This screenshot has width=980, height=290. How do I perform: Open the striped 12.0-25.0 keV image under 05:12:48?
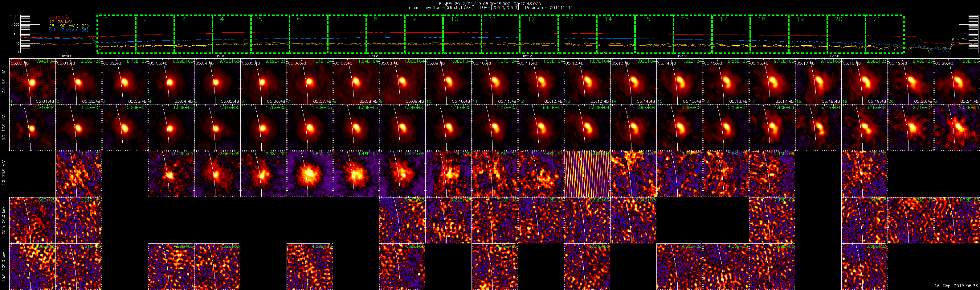[587, 174]
